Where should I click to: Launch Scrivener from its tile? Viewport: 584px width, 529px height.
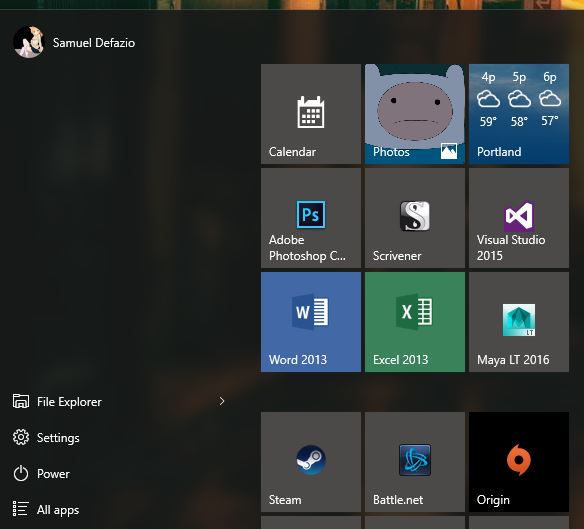coord(415,218)
